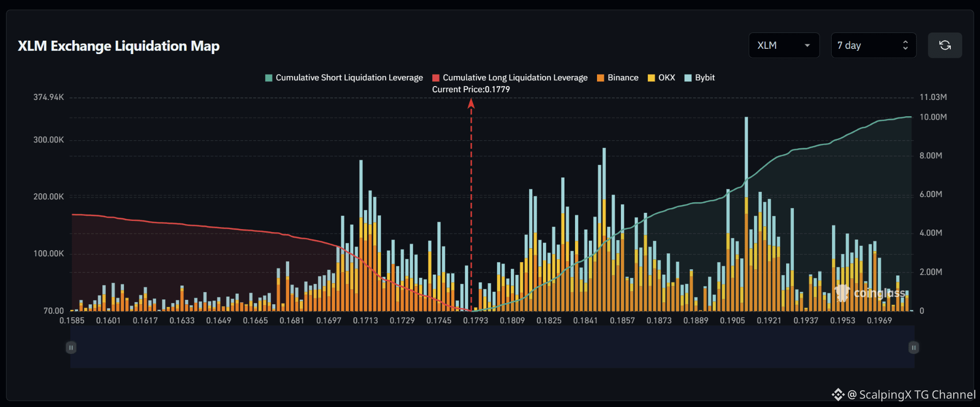
Task: Click the red current price arrow marker
Action: (471, 103)
